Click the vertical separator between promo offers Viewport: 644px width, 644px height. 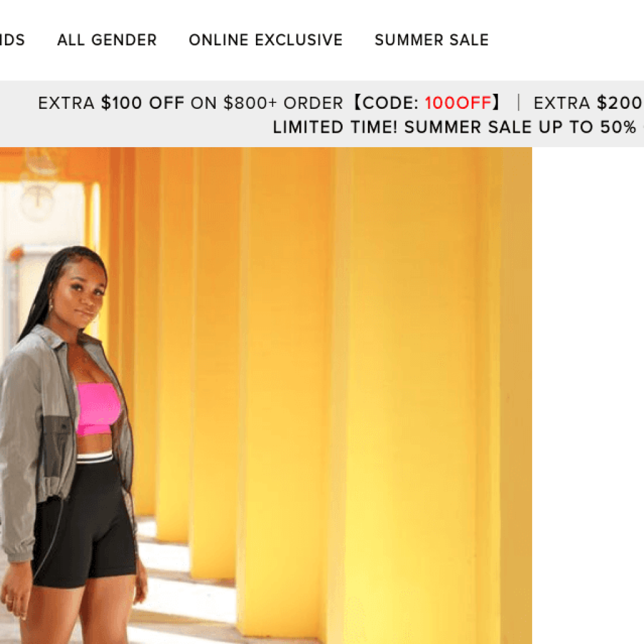tap(518, 103)
